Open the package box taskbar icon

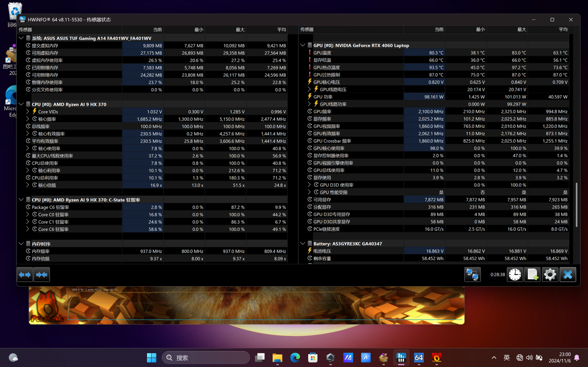tap(384, 358)
